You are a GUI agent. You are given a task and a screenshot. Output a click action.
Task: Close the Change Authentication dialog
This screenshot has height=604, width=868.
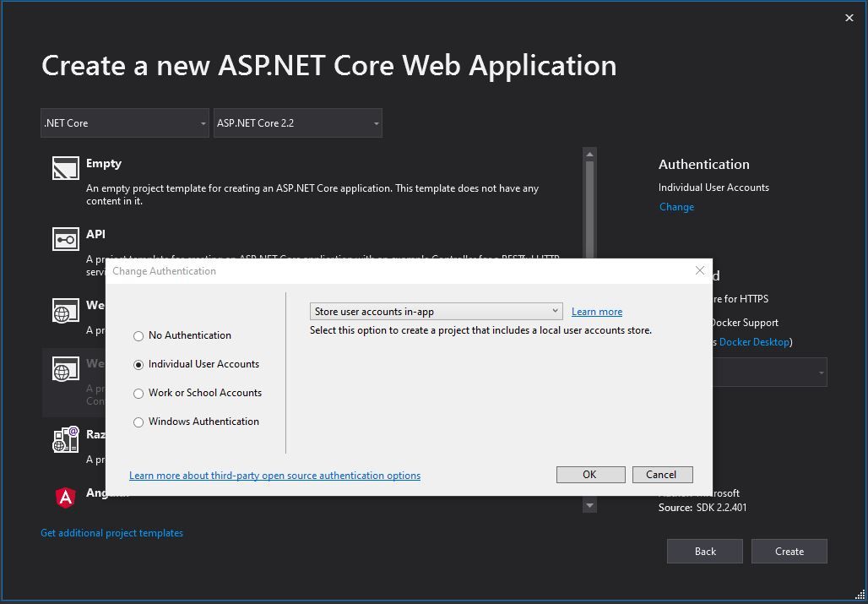coord(699,270)
